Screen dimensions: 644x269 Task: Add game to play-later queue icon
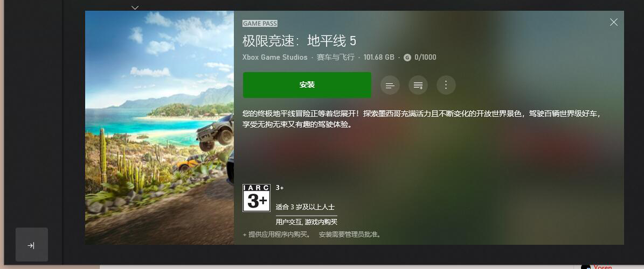pos(418,86)
